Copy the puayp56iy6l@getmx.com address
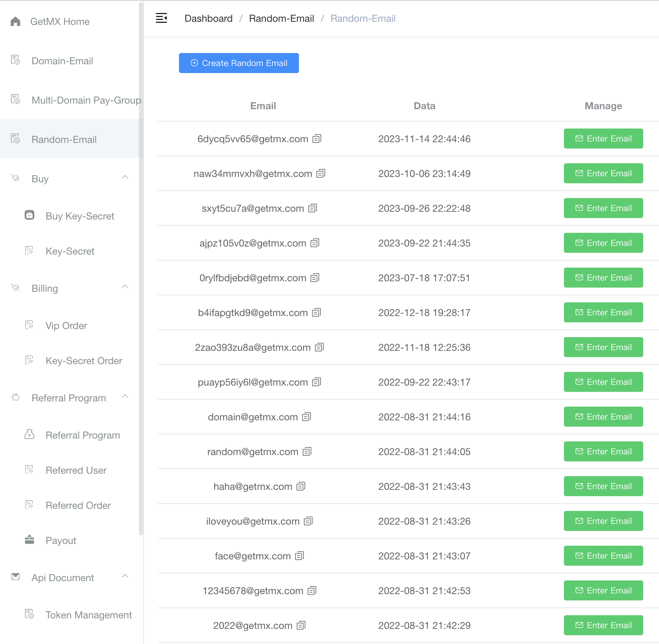This screenshot has width=659, height=644. click(x=317, y=382)
